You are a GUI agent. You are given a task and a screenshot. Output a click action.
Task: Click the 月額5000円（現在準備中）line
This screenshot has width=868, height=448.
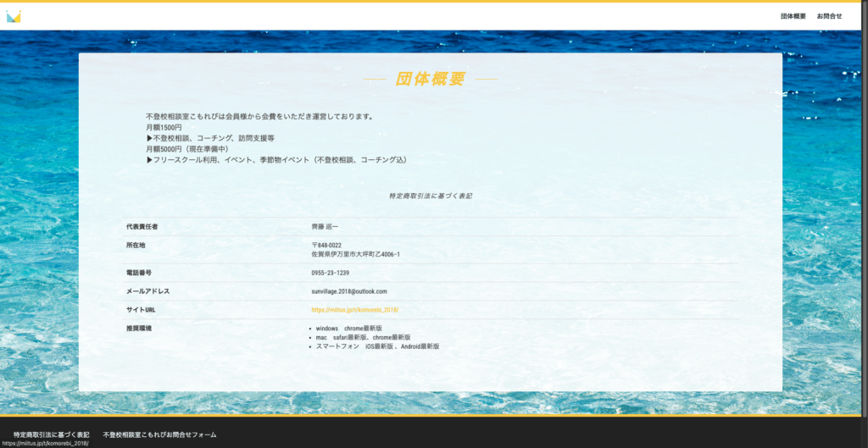[x=187, y=149]
